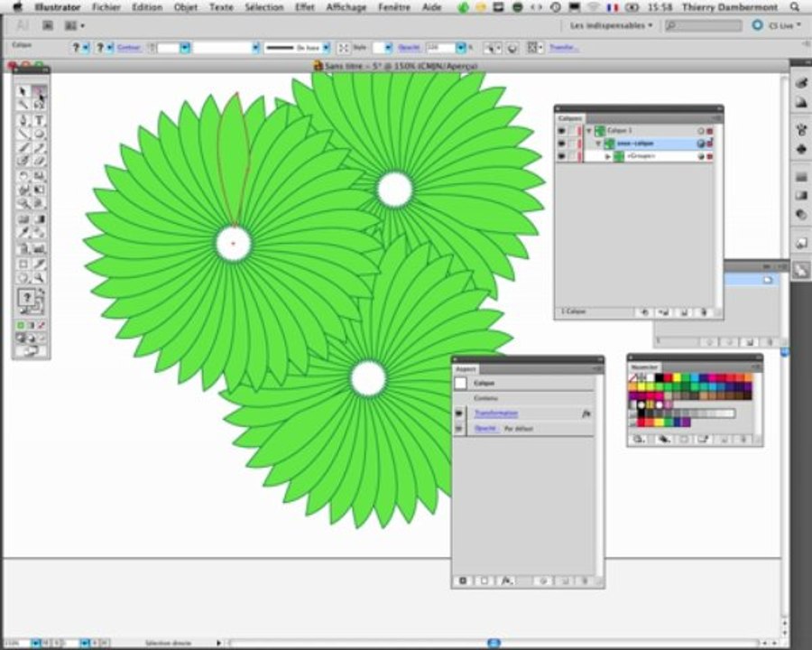Click create new layer icon in Calques panel
812x650 pixels.
click(684, 312)
